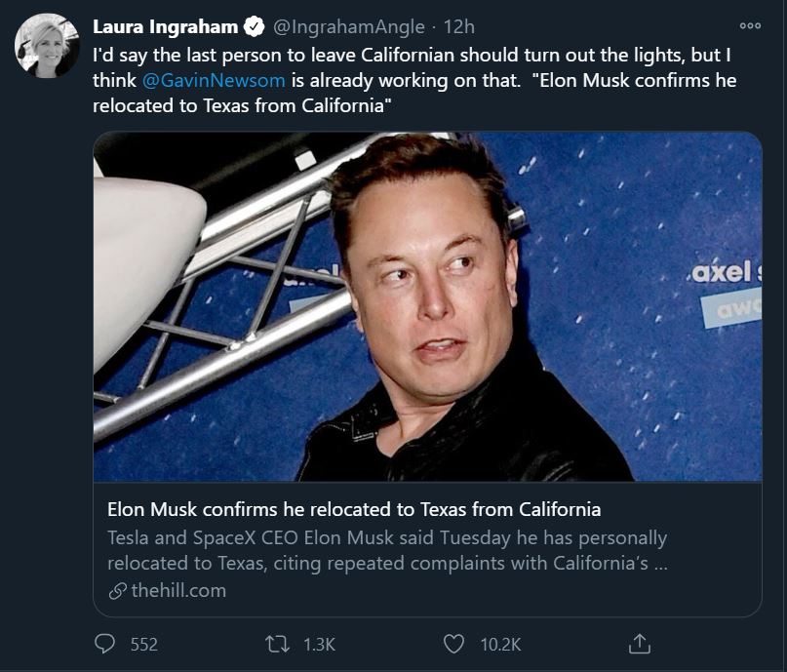Screen dimensions: 787x672
Task: Open the @GavinNewsom mention link
Action: (214, 80)
